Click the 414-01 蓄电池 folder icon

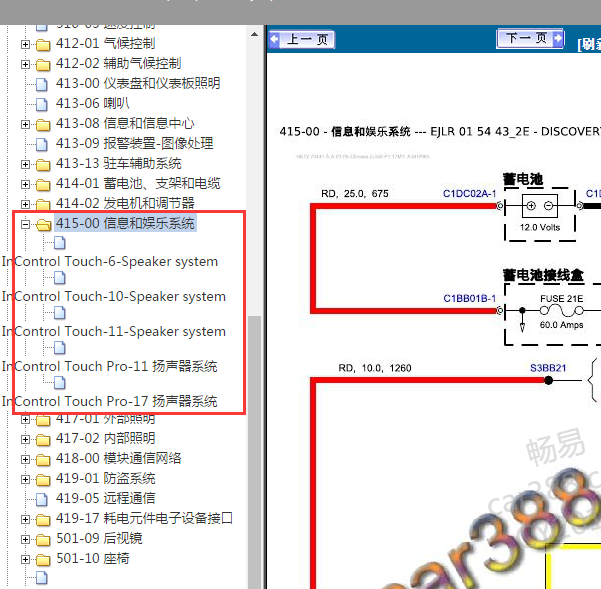tap(43, 185)
